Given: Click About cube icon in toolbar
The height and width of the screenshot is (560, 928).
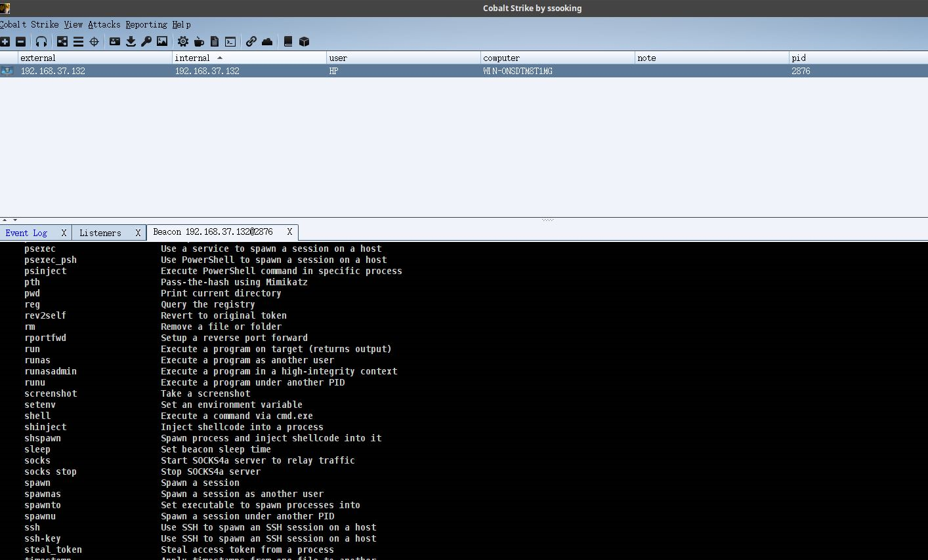Looking at the screenshot, I should 304,41.
